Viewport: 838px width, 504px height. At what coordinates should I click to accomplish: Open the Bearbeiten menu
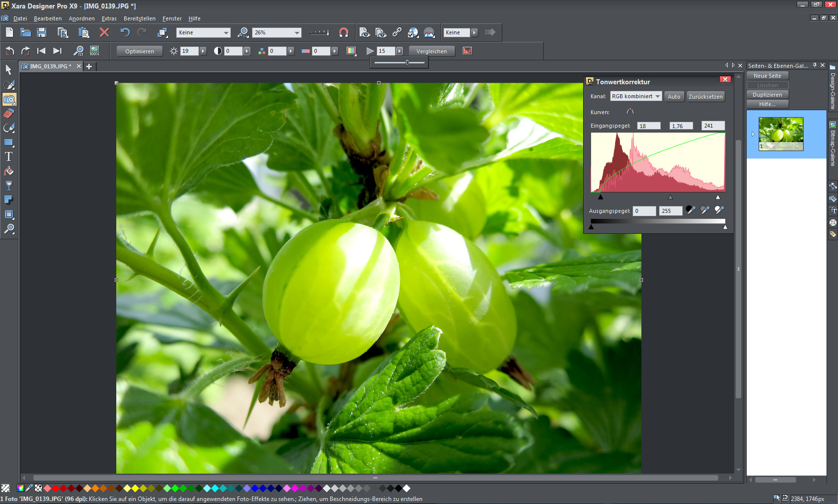47,18
